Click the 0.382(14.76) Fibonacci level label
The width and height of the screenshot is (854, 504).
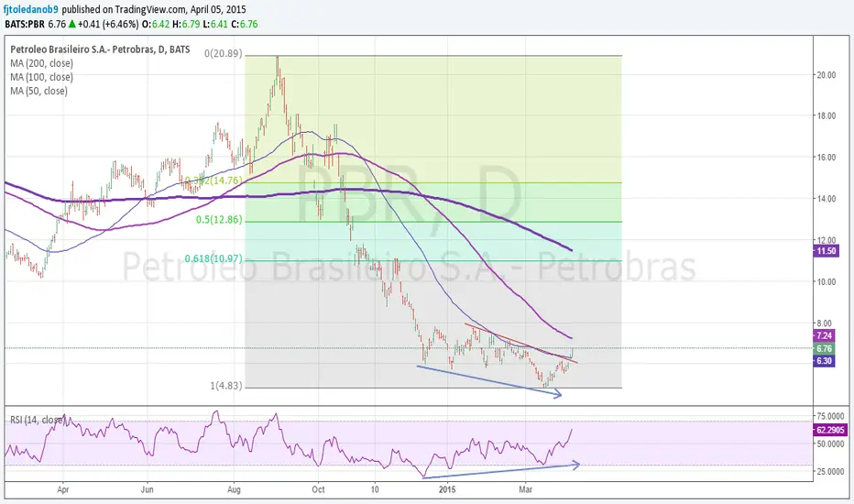point(213,181)
